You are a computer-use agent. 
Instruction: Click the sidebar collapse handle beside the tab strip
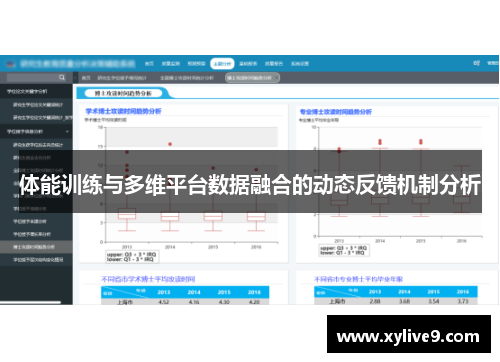tap(76, 78)
